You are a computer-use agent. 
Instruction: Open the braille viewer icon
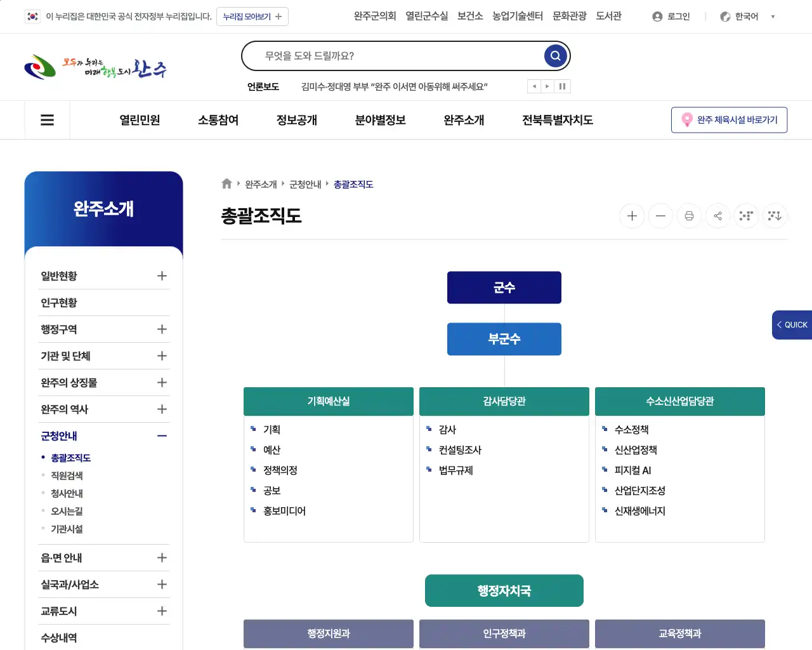[x=746, y=216]
